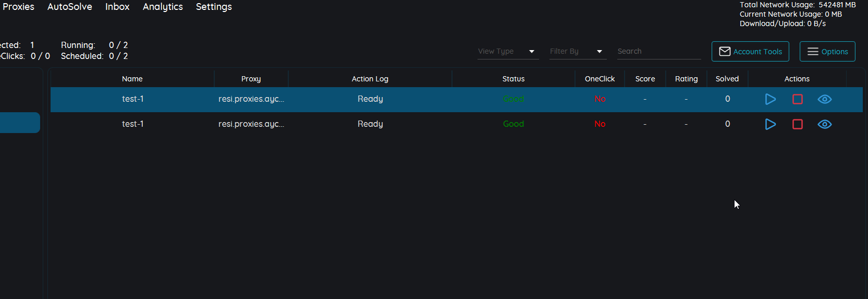Screen dimensions: 868x299
Task: Click red stop icon in second row
Action: point(797,124)
